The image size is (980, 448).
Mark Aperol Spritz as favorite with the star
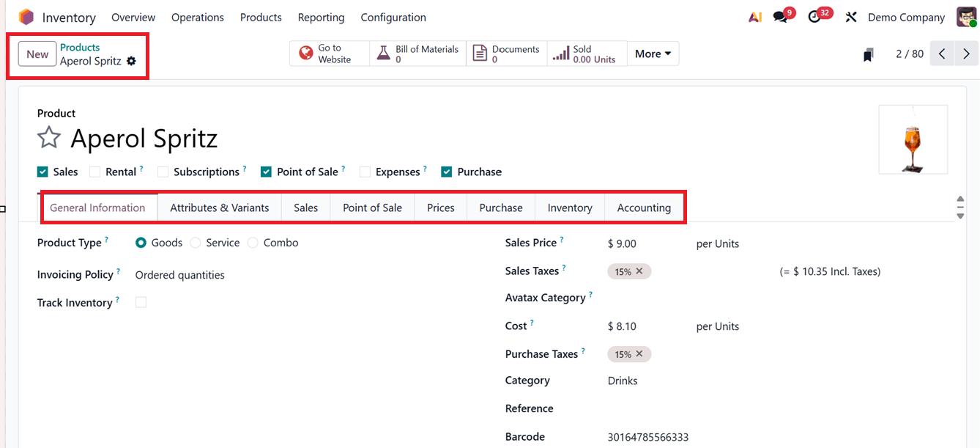[48, 138]
